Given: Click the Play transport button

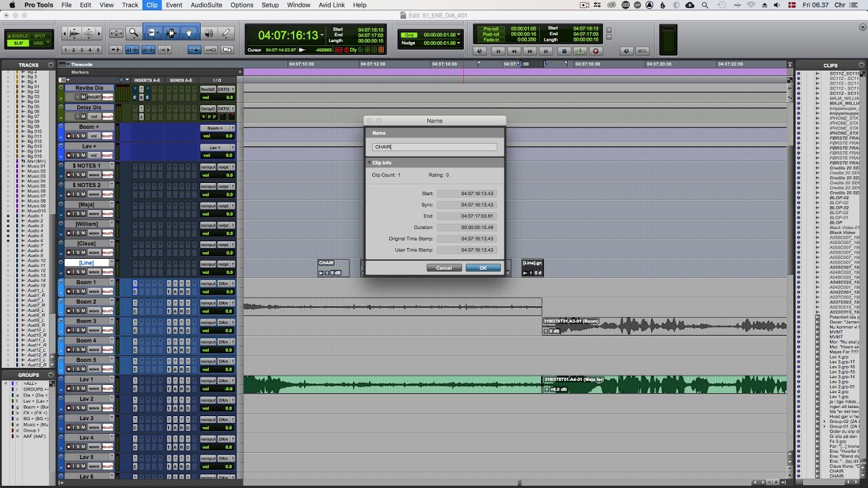Looking at the screenshot, I should [x=580, y=51].
